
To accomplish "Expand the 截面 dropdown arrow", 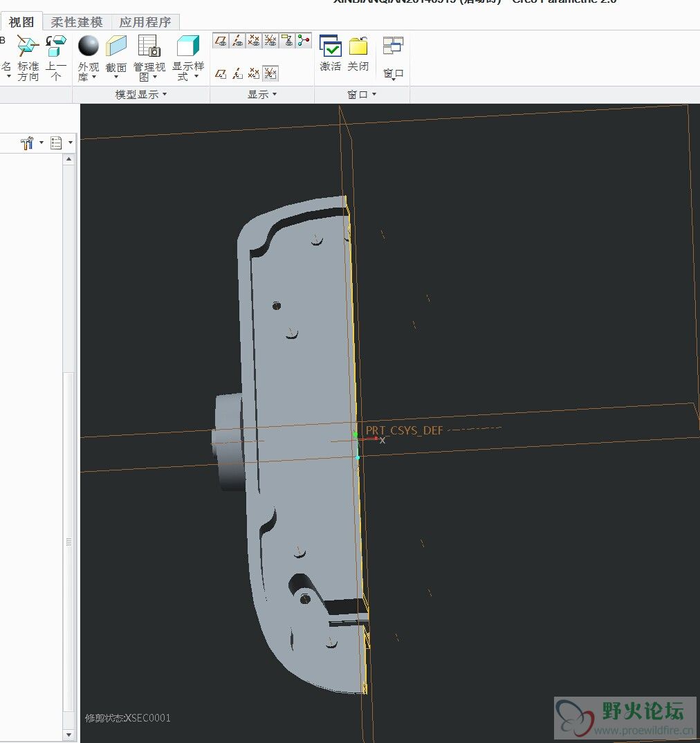I will 116,77.
